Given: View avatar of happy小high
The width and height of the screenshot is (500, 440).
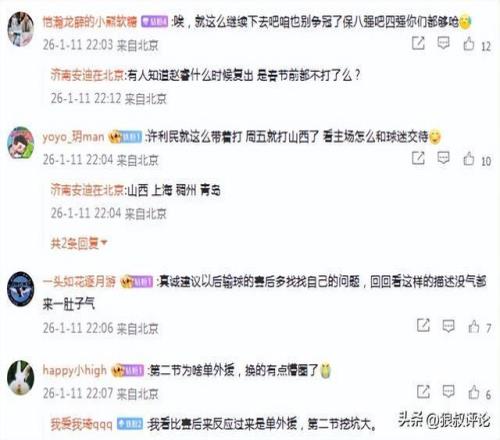Looking at the screenshot, I should point(21,377).
